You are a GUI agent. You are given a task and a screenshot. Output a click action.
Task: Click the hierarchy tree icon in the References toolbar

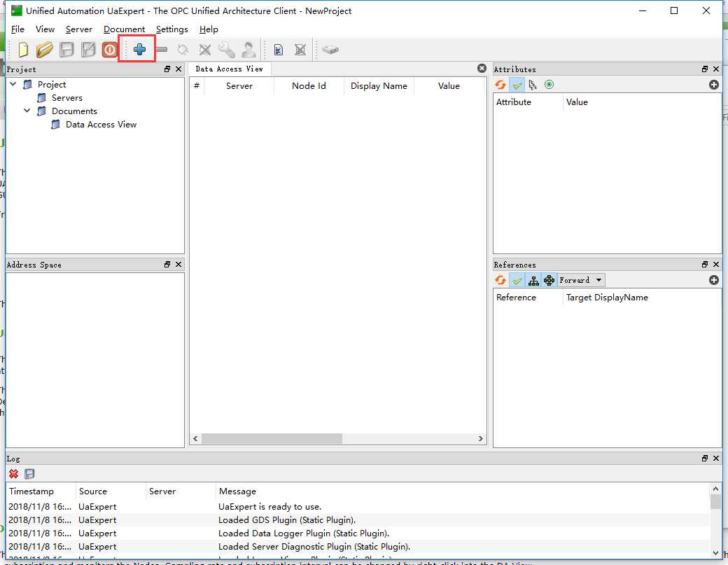point(533,280)
